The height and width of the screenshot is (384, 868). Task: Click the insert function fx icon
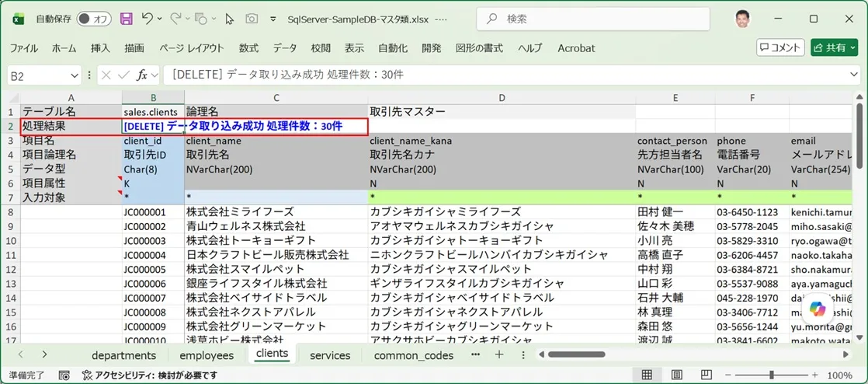(x=142, y=75)
